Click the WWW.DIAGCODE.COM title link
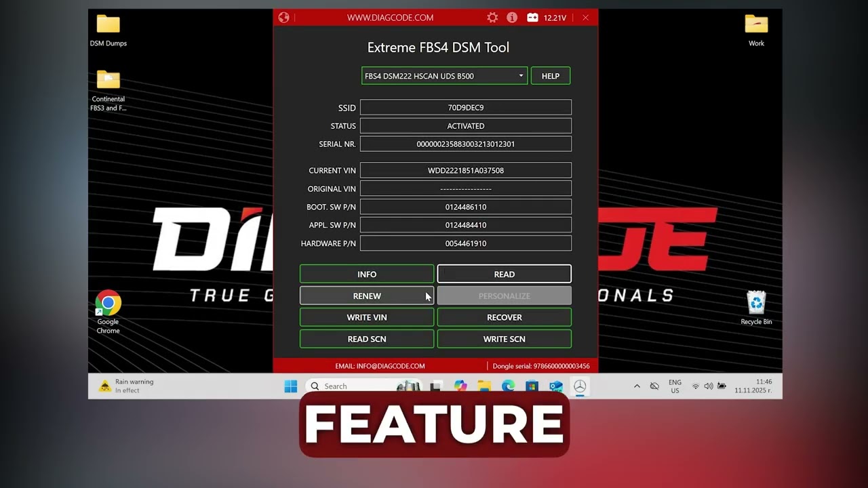The image size is (868, 488). (390, 18)
